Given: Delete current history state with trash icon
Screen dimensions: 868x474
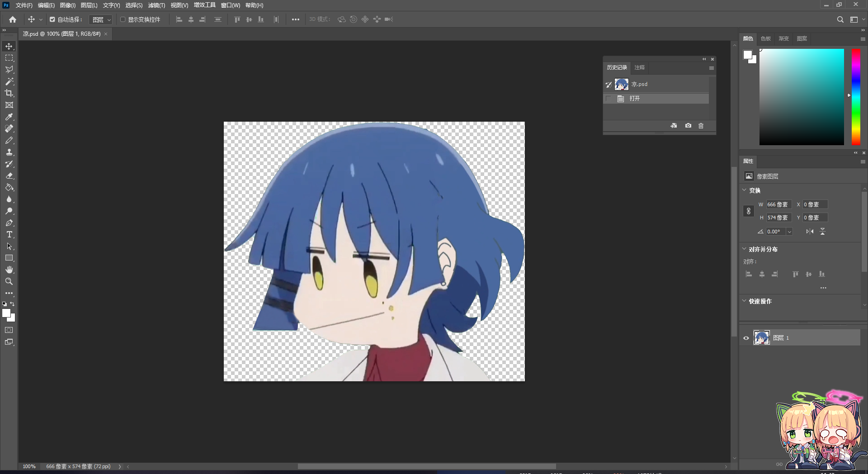Looking at the screenshot, I should pyautogui.click(x=701, y=126).
